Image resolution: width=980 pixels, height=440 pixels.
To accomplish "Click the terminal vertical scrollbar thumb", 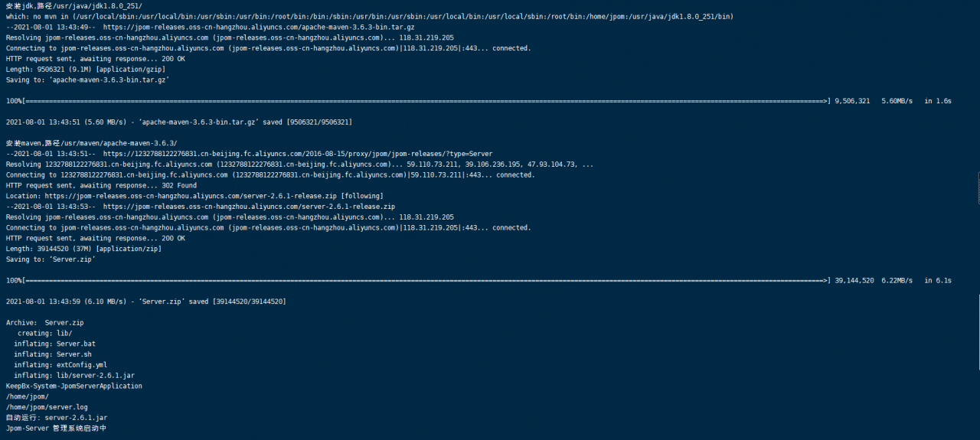I will point(978,188).
